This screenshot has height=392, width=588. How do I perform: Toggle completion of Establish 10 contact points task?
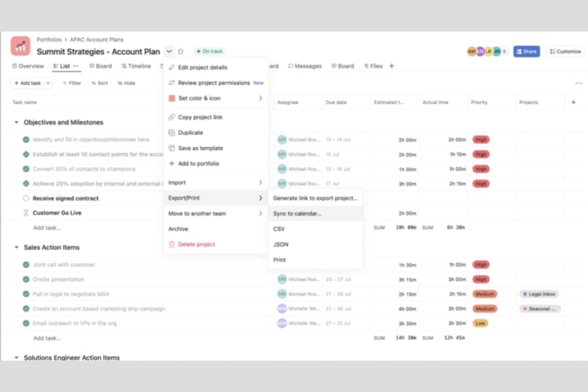tap(26, 154)
